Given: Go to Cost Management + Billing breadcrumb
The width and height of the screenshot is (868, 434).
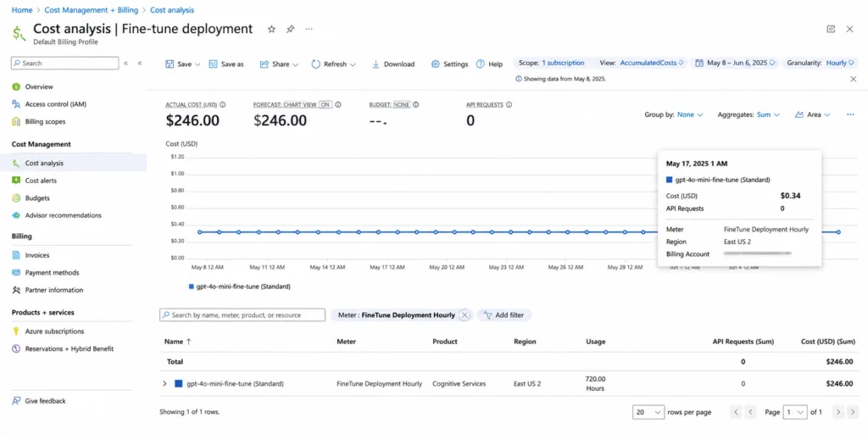Looking at the screenshot, I should (92, 10).
